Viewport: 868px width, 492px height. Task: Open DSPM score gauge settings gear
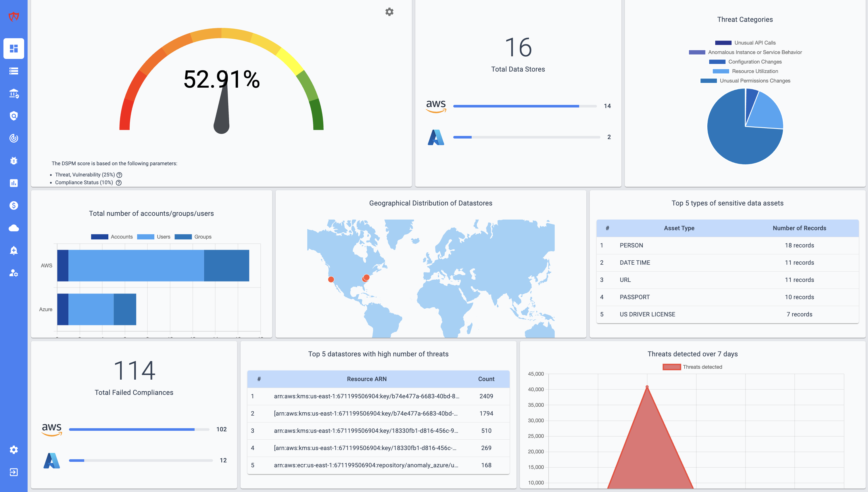pos(389,12)
